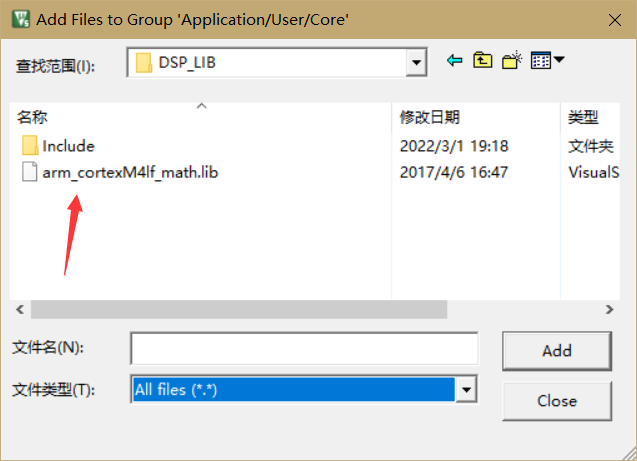Sort by the 名称 column header
Screen dimensions: 637x461
pyautogui.click(x=201, y=117)
